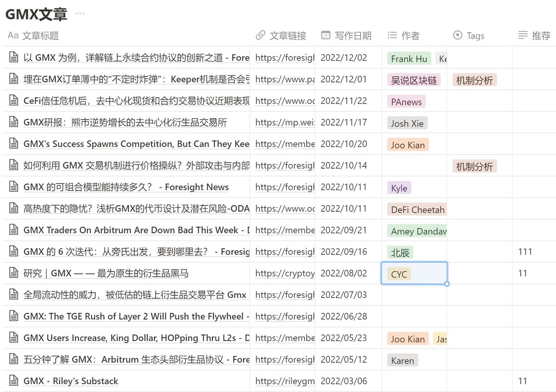Click 推荐 cell 11 in Riley's Substack row

[x=534, y=381]
